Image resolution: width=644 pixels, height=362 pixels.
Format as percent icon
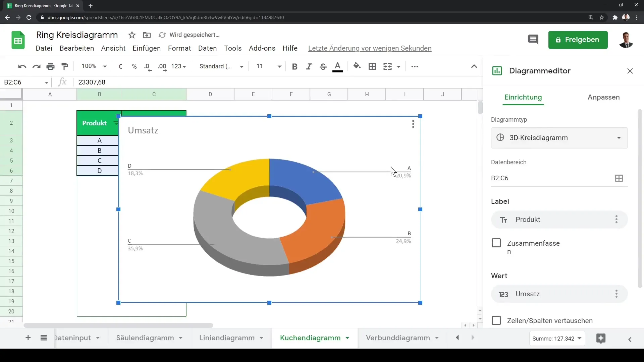point(135,66)
